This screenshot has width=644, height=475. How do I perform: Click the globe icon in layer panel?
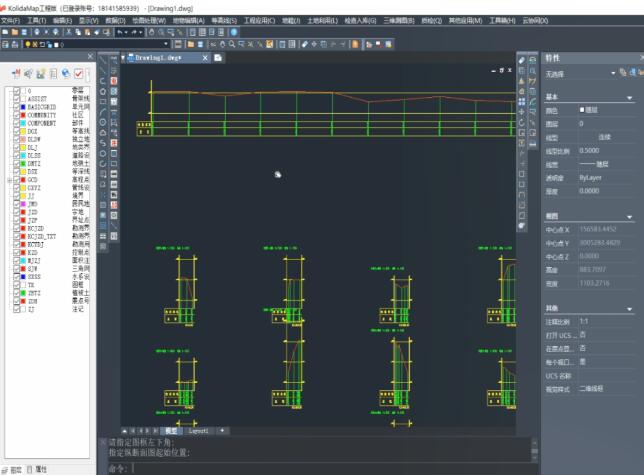(65, 73)
